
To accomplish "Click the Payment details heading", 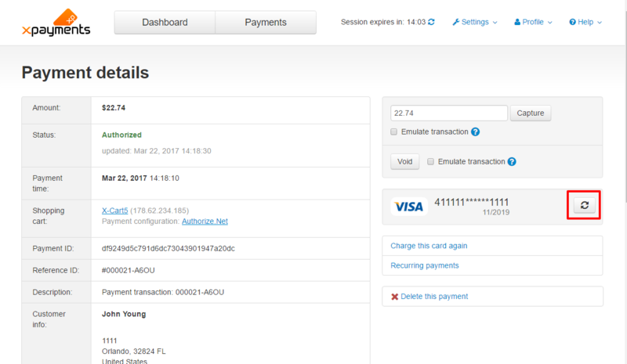I will pos(85,73).
